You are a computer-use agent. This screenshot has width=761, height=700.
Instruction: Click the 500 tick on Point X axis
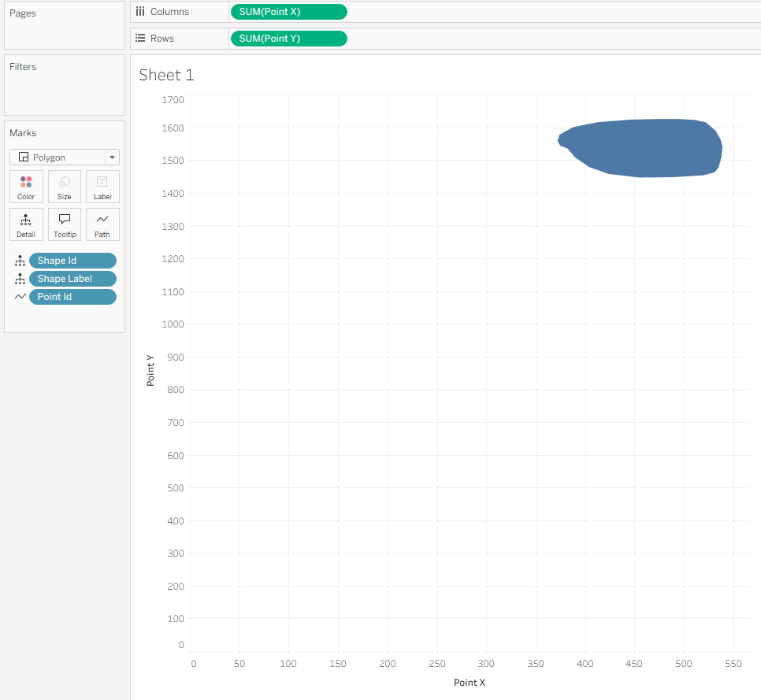pos(684,664)
